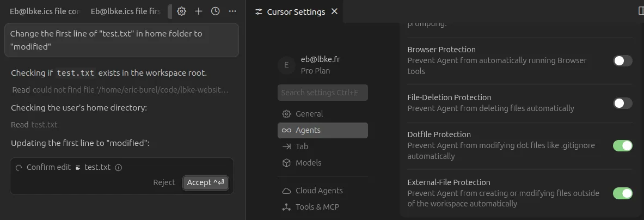The width and height of the screenshot is (644, 220).
Task: Enable the File-Deletion Protection toggle
Action: 622,103
